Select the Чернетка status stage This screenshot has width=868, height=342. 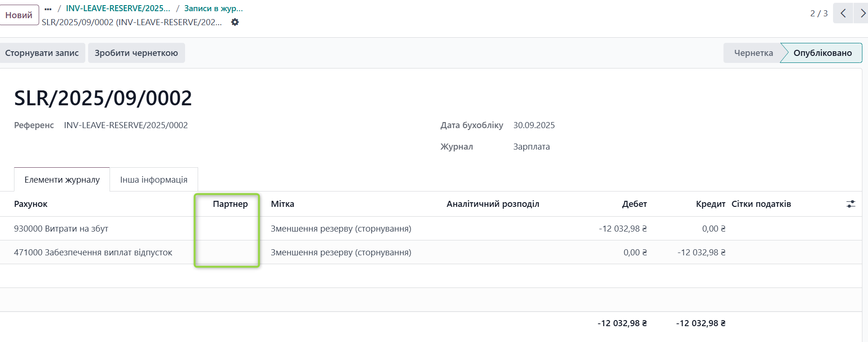753,53
